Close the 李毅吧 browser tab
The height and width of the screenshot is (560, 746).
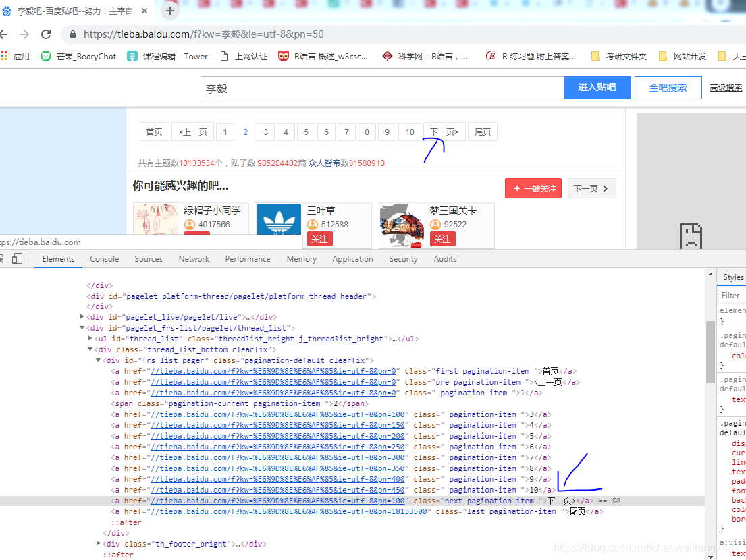(x=144, y=11)
